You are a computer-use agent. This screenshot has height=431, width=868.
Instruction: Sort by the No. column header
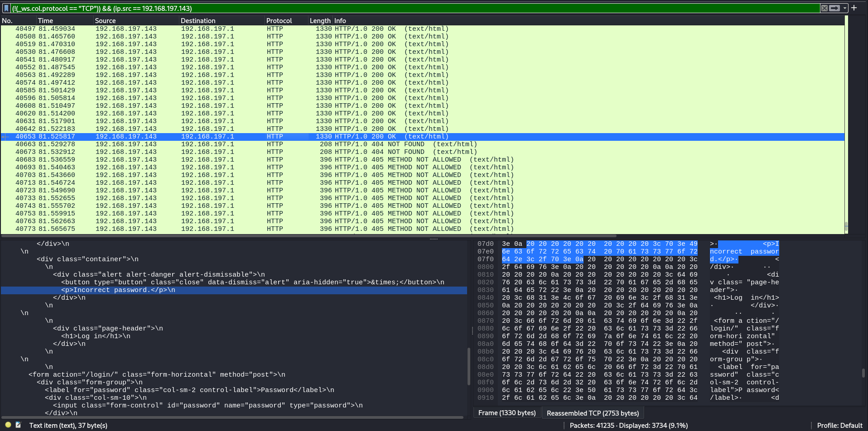coord(18,20)
